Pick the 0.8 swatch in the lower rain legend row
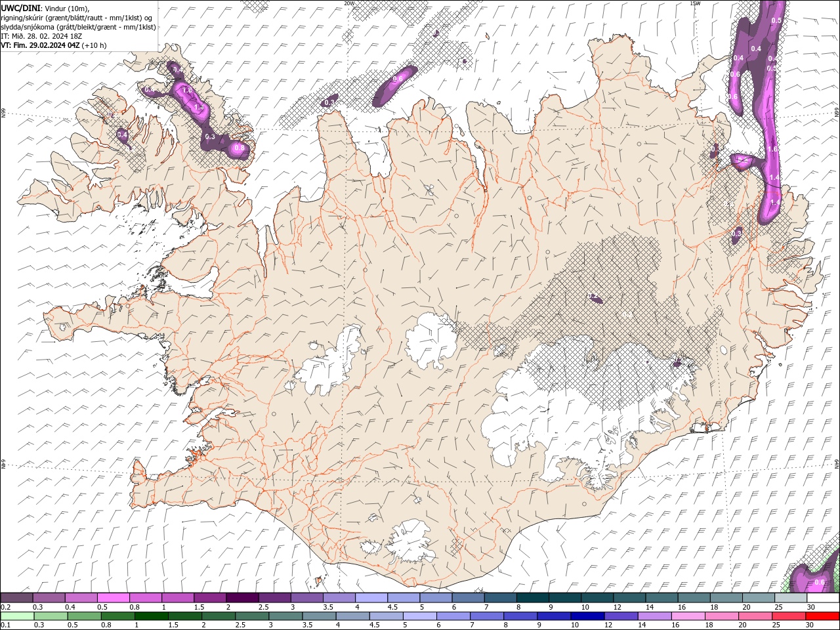 (x=119, y=616)
